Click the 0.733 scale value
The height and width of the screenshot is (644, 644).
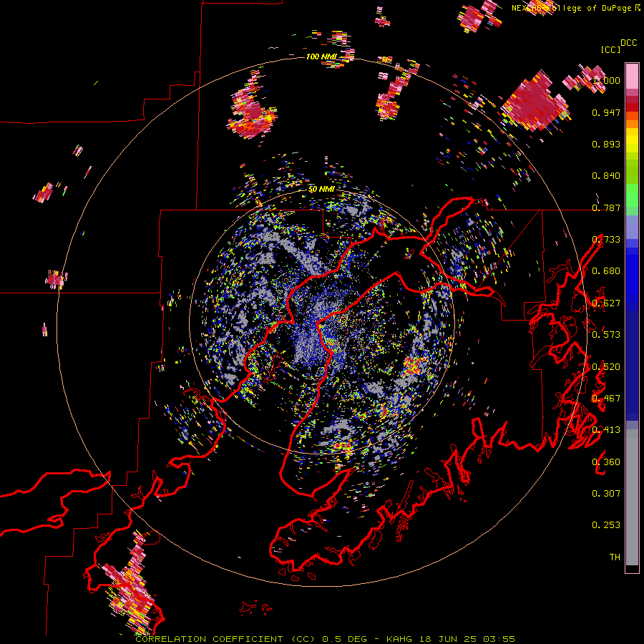(x=606, y=240)
